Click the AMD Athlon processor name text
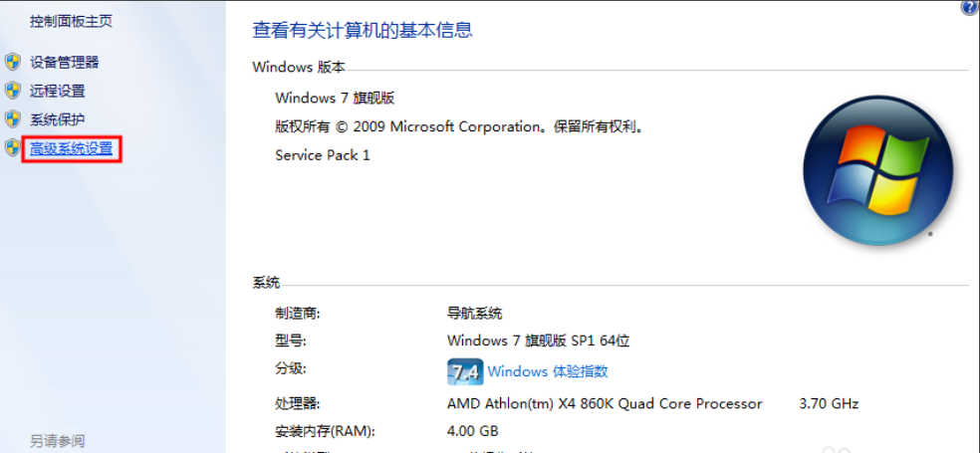The height and width of the screenshot is (453, 980). pyautogui.click(x=605, y=403)
